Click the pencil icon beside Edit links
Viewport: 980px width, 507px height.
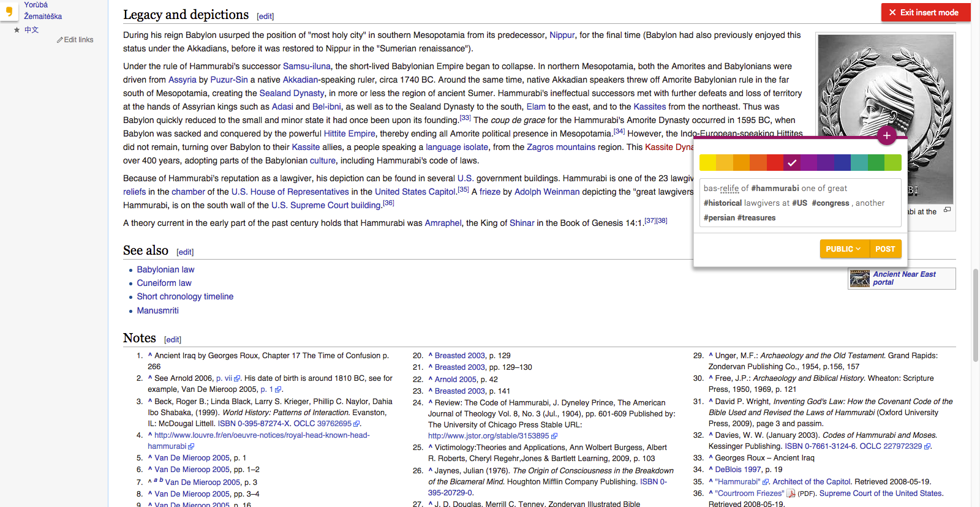pyautogui.click(x=60, y=40)
